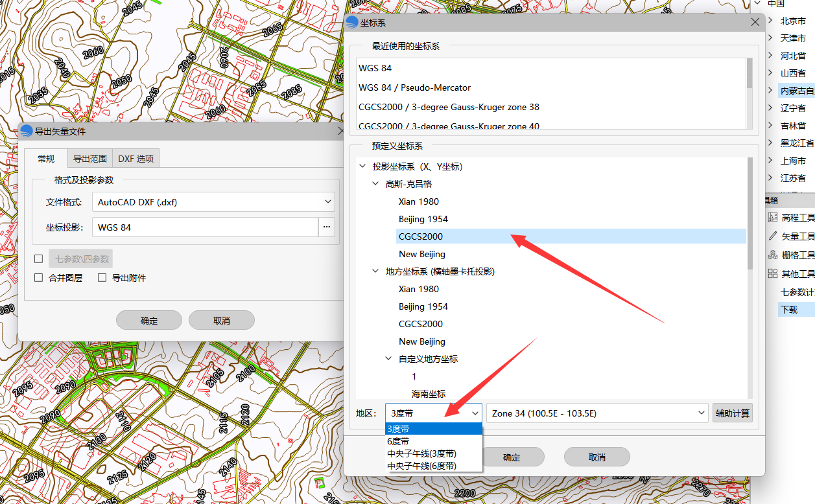Click 确定 in the 坐标系 dialog
The width and height of the screenshot is (815, 504).
512,457
